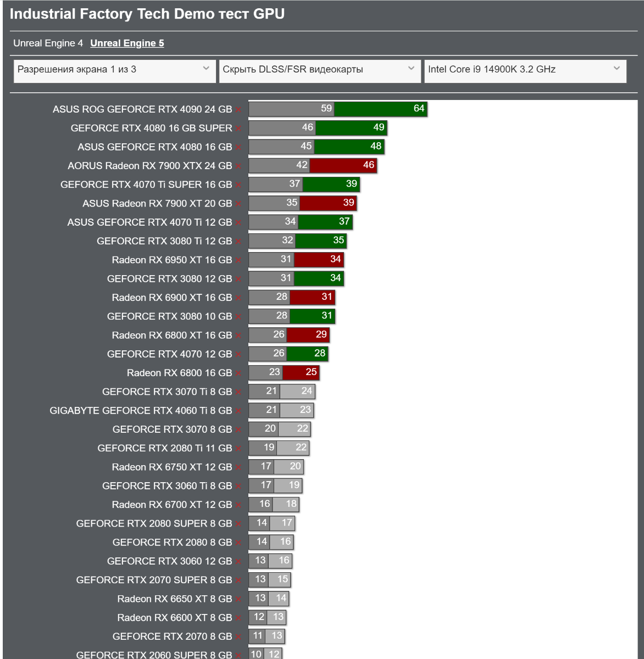
Task: Click the red 39 fps bar for RX 7900 XT
Action: pyautogui.click(x=328, y=203)
